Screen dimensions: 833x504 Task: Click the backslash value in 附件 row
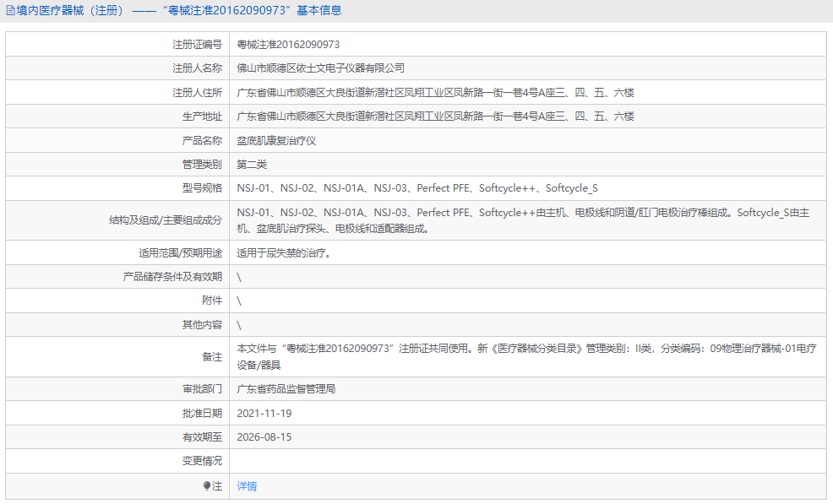[x=239, y=301]
